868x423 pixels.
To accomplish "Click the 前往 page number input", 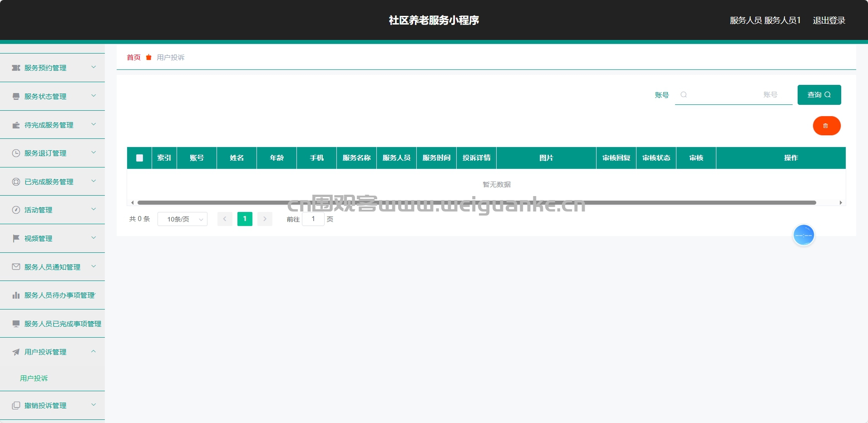I will 313,219.
